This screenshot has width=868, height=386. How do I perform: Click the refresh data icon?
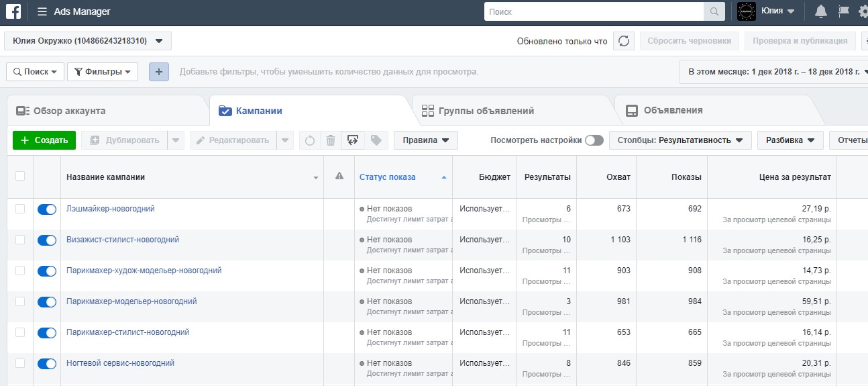624,41
